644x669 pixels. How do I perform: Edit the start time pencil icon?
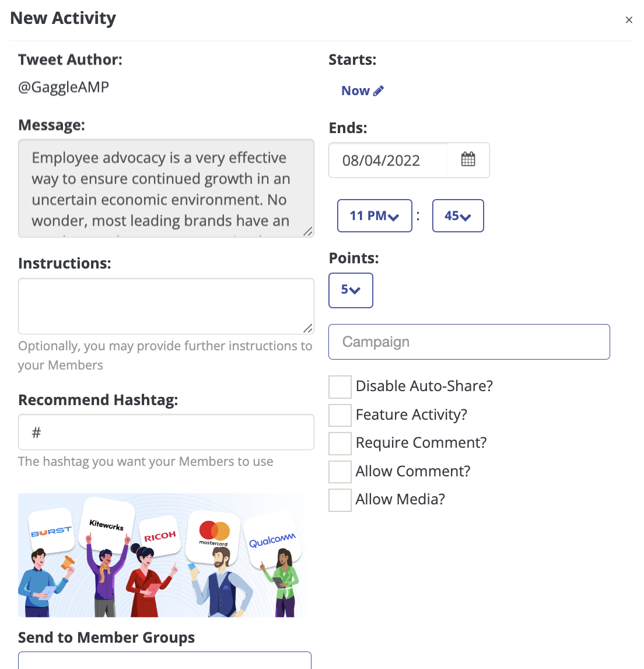[379, 91]
